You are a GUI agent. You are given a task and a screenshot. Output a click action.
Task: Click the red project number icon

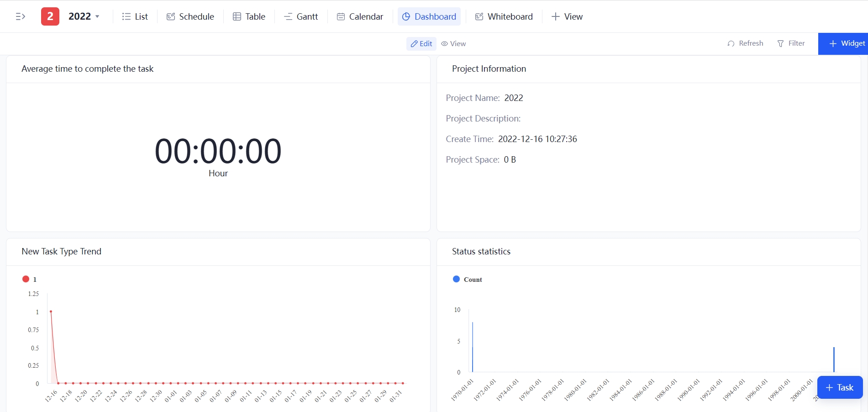click(50, 16)
